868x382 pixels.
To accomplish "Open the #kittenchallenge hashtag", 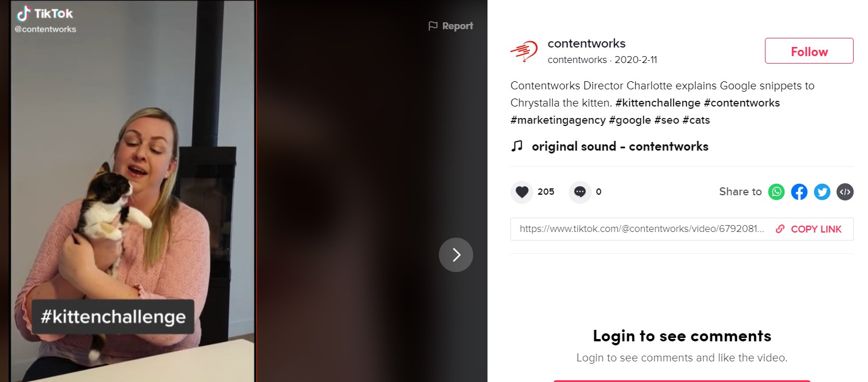I will click(658, 103).
